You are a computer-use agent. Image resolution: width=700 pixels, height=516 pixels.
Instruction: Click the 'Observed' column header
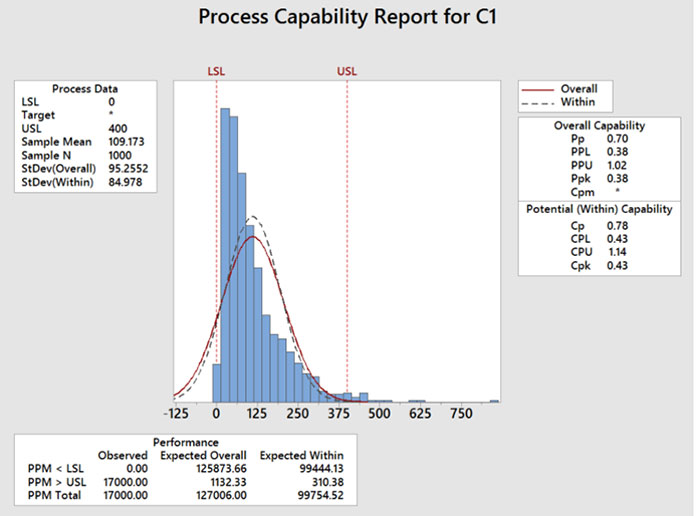(123, 456)
